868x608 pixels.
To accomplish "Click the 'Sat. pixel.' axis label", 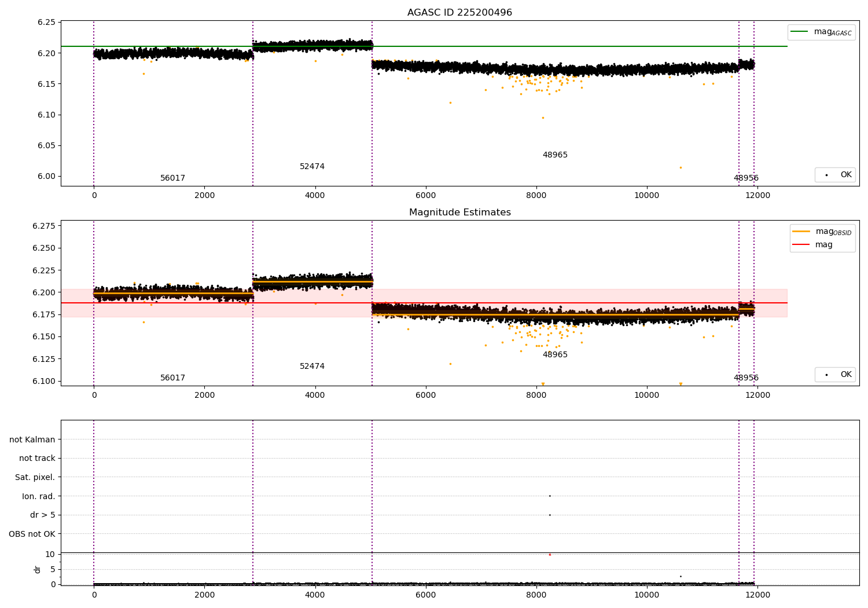I will coord(35,477).
